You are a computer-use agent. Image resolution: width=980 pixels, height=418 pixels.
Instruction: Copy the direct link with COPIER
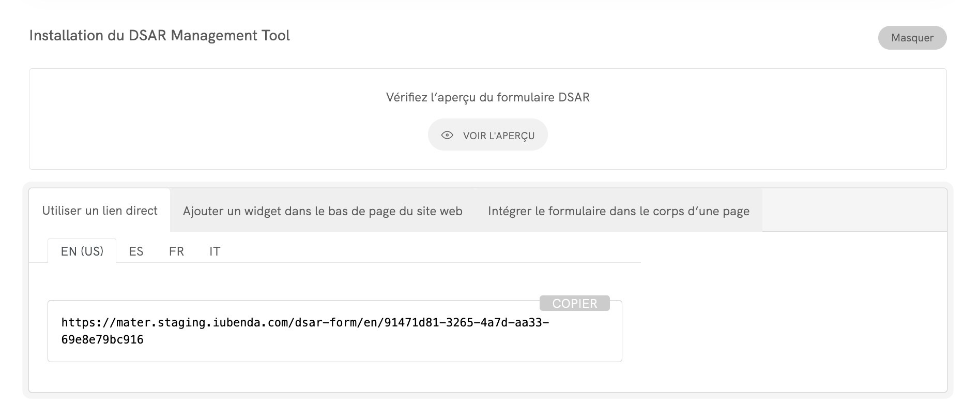(x=574, y=304)
